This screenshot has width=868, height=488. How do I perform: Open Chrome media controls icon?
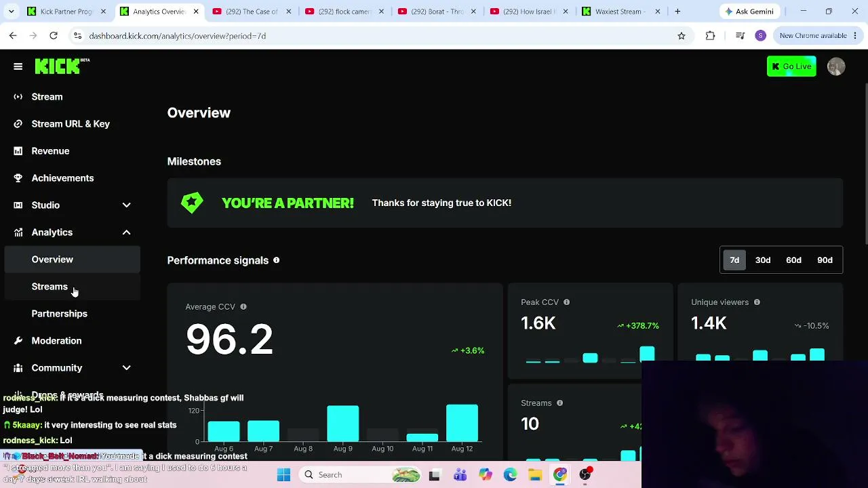740,36
